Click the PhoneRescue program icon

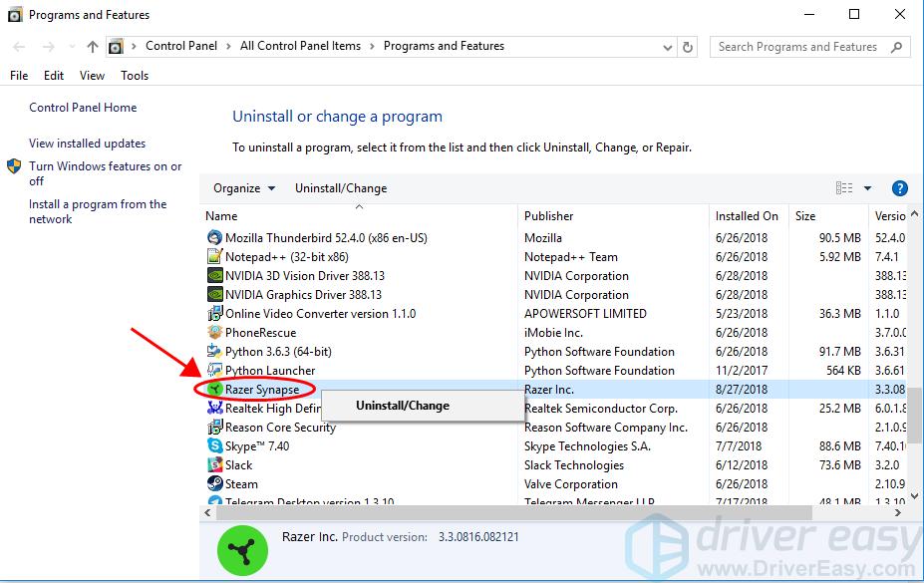pyautogui.click(x=212, y=332)
